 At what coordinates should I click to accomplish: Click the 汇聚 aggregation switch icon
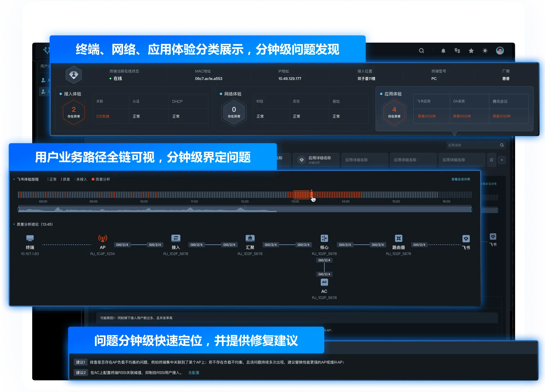pyautogui.click(x=250, y=238)
